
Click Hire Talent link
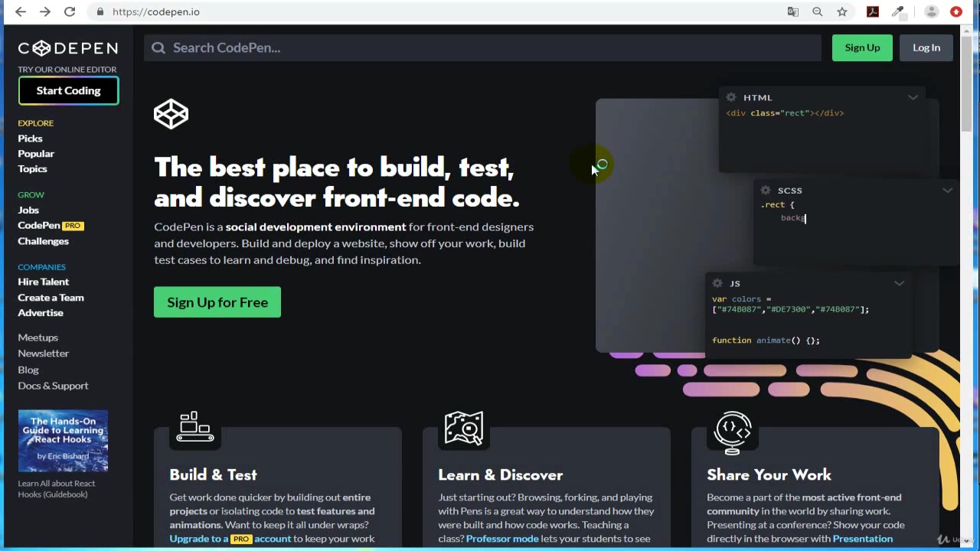(43, 282)
